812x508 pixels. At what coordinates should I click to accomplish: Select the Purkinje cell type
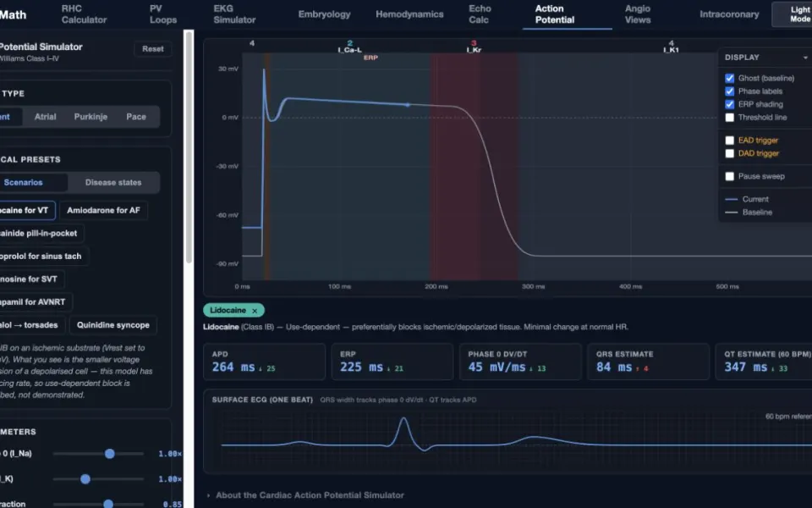[91, 117]
